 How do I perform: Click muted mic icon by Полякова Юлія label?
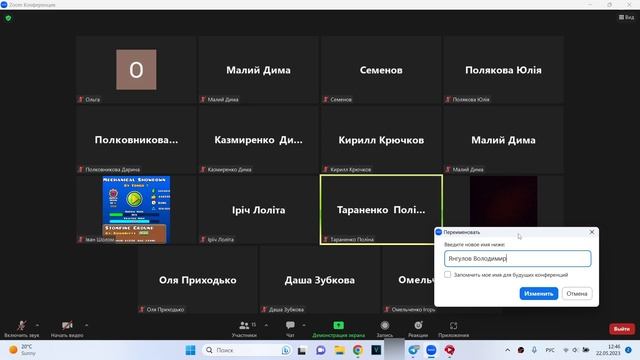448,99
